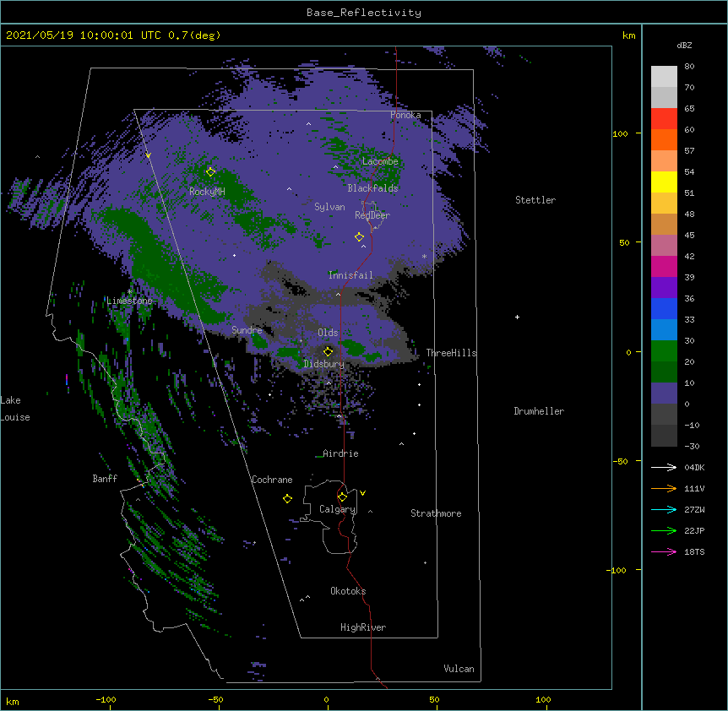Click the Vulcan label
The image size is (728, 711).
[x=459, y=669]
